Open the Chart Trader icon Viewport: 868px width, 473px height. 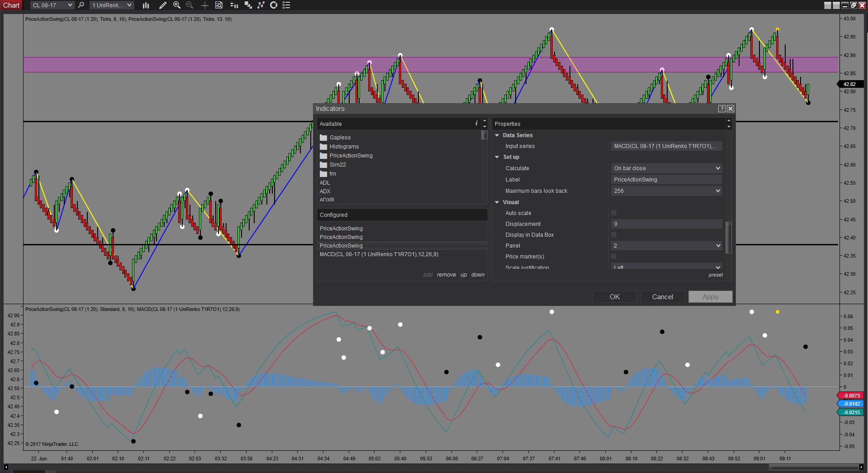point(234,5)
